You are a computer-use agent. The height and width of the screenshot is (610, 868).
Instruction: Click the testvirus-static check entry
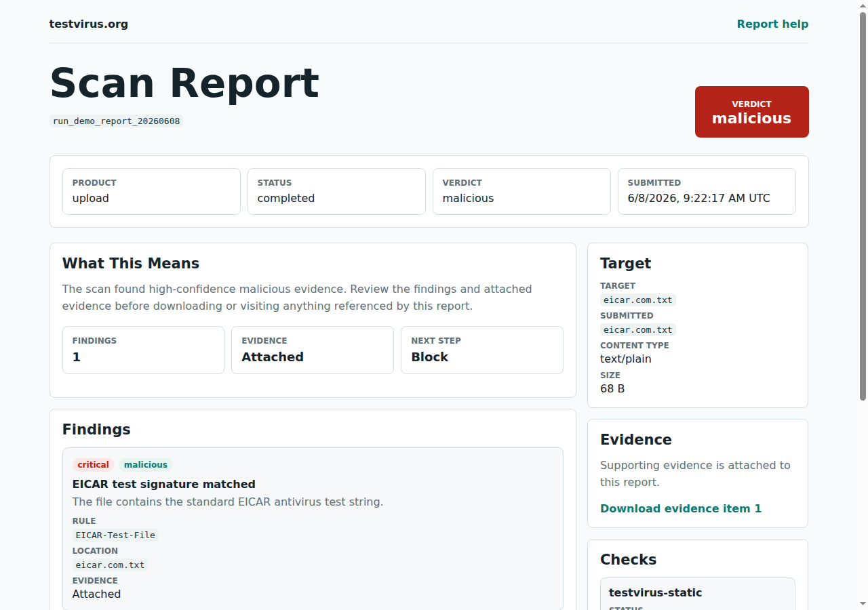pos(698,594)
